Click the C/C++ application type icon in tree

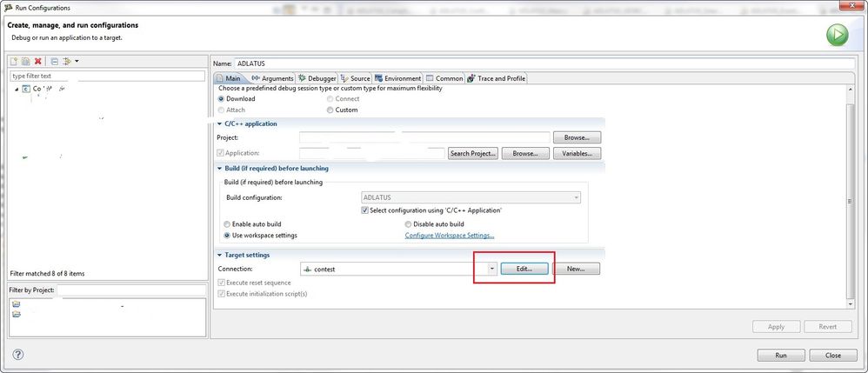pyautogui.click(x=26, y=89)
